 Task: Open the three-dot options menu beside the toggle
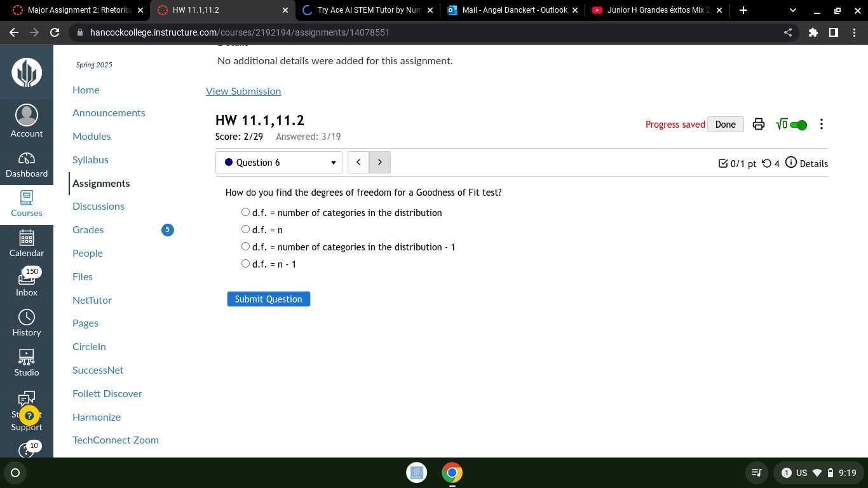[822, 124]
